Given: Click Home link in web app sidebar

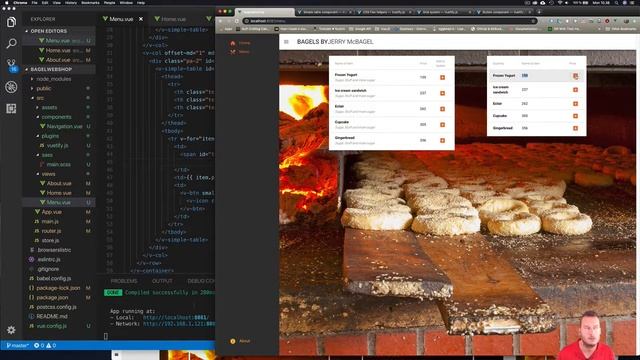Looking at the screenshot, I should tap(244, 43).
